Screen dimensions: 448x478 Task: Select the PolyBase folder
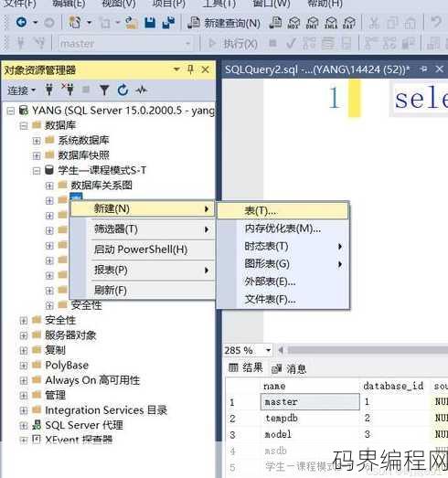tap(67, 366)
